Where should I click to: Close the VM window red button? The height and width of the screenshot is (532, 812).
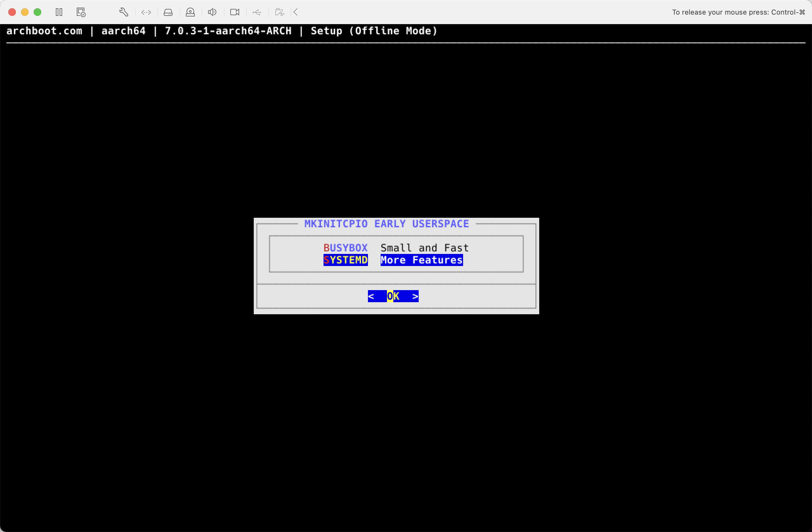click(12, 12)
